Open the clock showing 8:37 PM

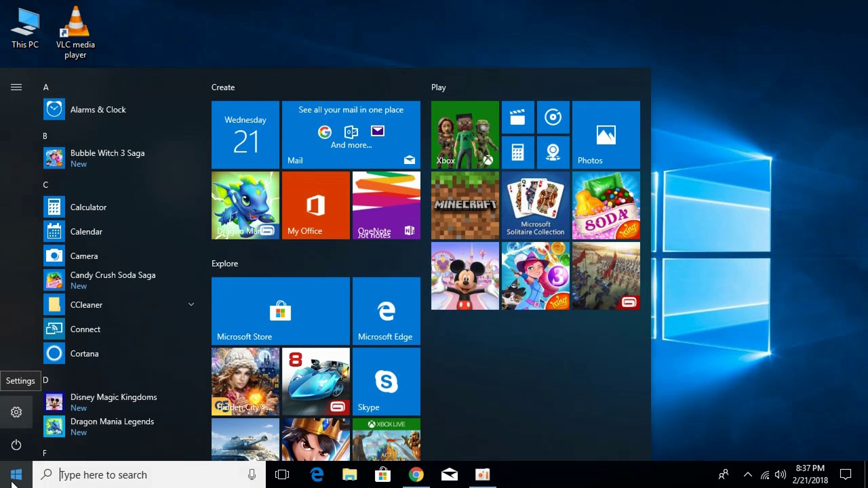click(x=810, y=474)
